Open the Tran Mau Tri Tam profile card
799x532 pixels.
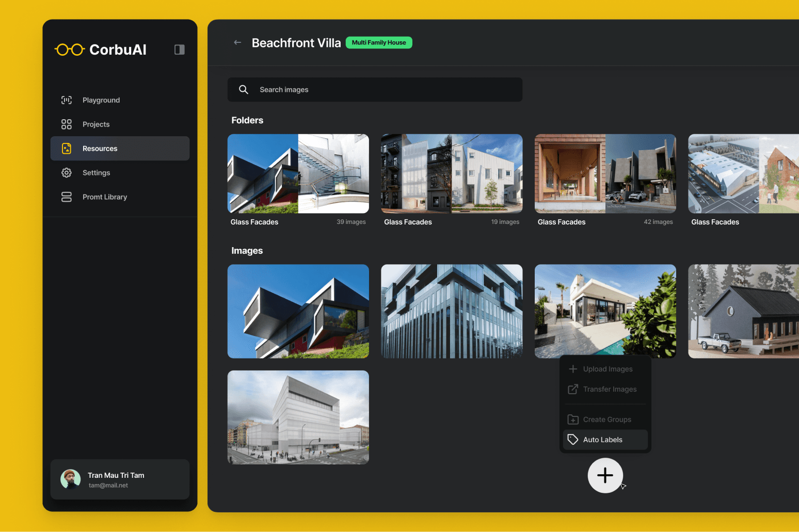120,479
